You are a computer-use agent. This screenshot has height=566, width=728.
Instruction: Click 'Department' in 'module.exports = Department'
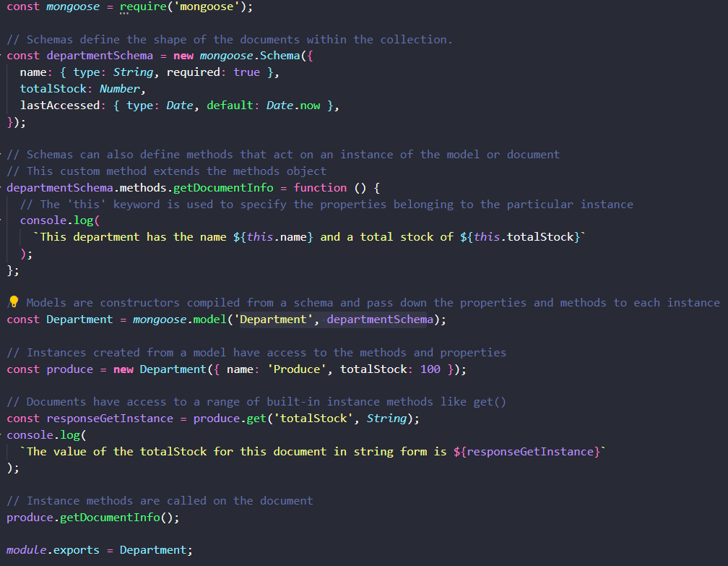[x=153, y=550]
